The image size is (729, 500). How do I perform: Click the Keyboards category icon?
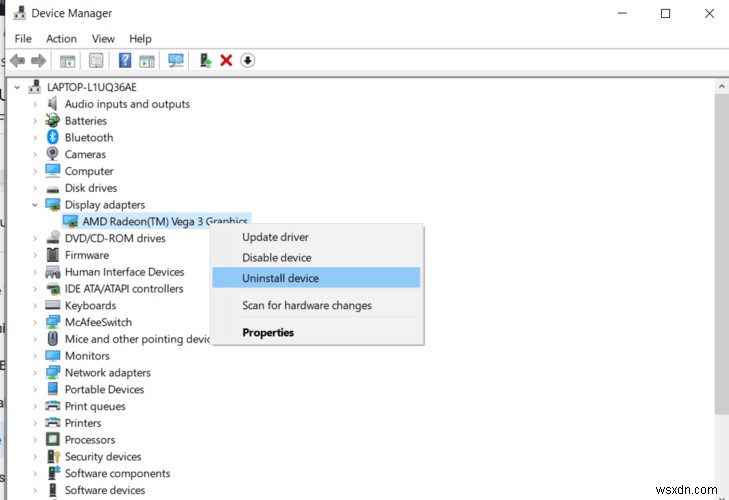[53, 305]
